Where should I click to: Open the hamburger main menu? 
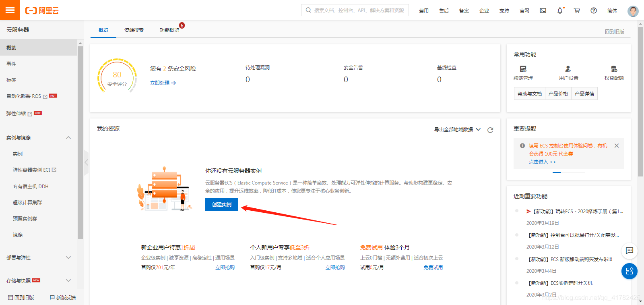tap(10, 10)
